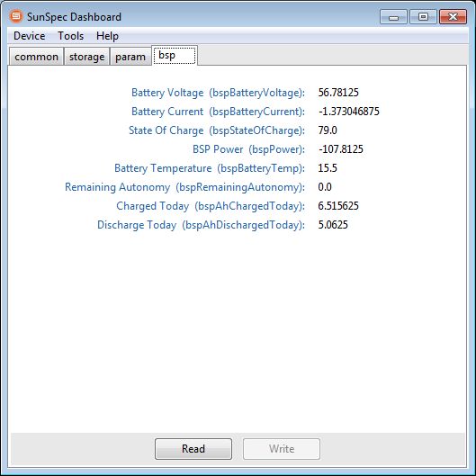Click the Read button

193,449
